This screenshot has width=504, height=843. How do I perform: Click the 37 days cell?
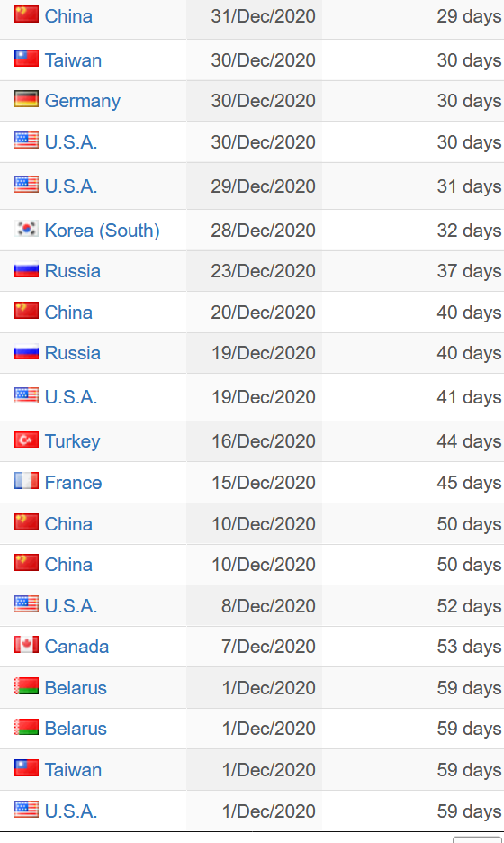(x=413, y=271)
